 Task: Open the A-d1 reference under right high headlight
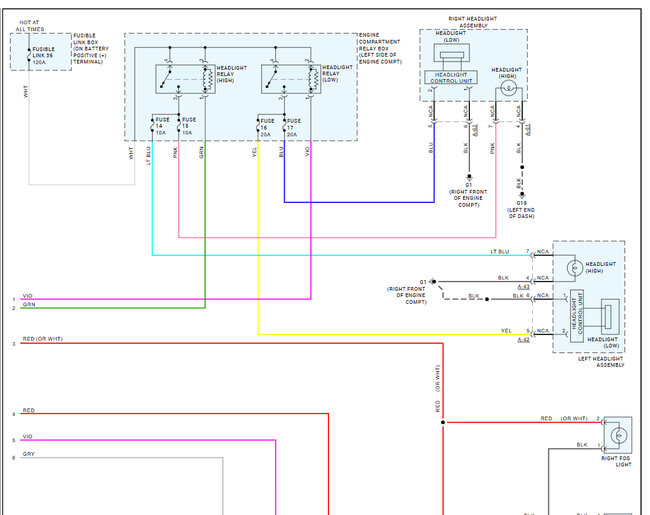tap(528, 129)
